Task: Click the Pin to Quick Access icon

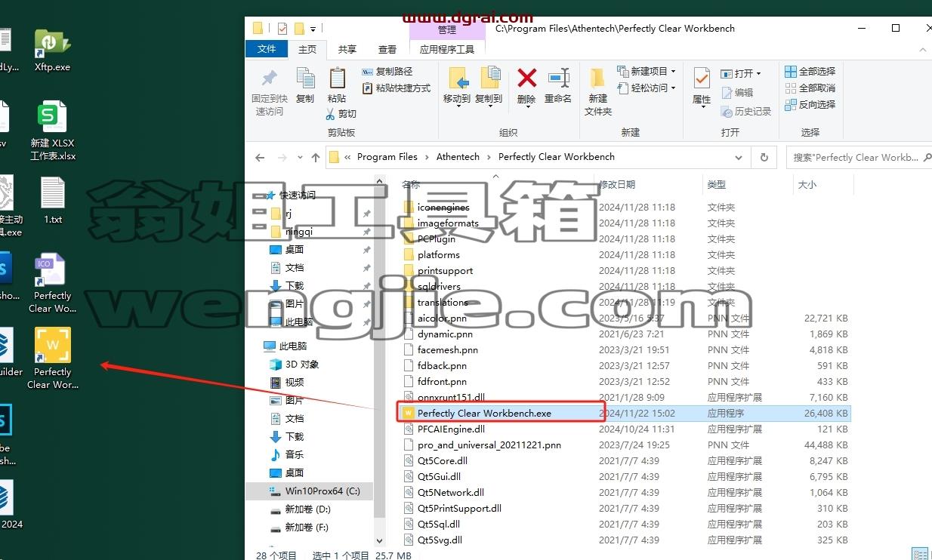Action: coord(269,78)
